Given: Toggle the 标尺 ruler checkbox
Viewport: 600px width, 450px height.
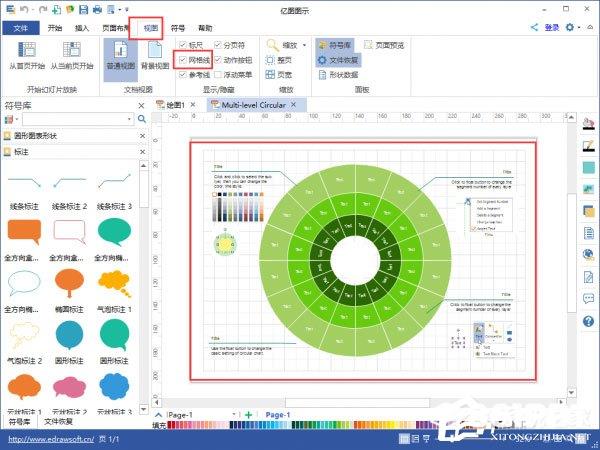Looking at the screenshot, I should click(183, 45).
